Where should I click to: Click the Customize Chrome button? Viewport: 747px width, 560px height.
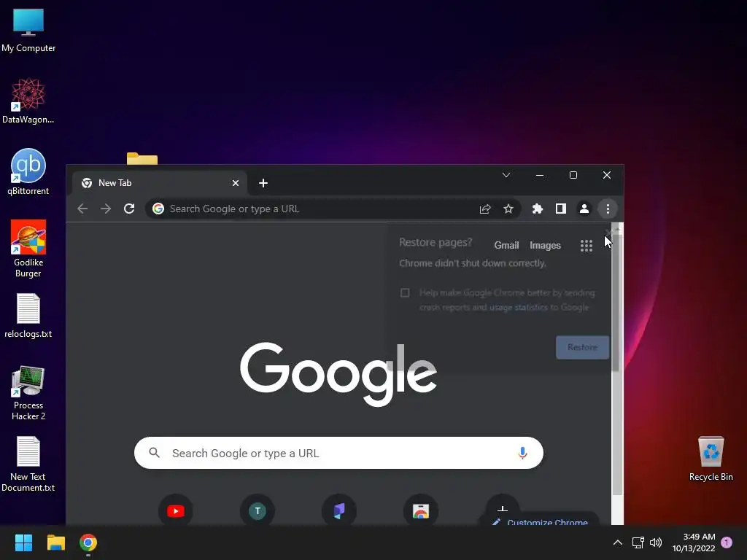[x=541, y=521]
